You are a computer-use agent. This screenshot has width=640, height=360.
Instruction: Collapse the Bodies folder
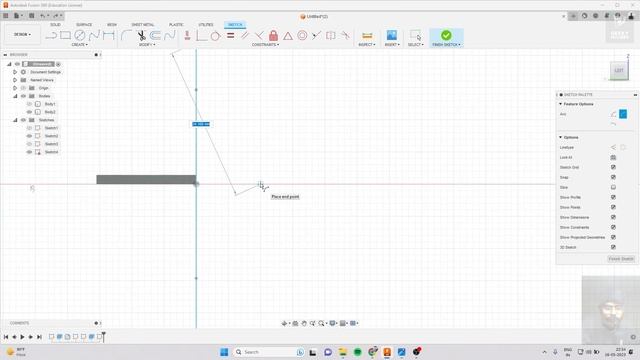15,96
